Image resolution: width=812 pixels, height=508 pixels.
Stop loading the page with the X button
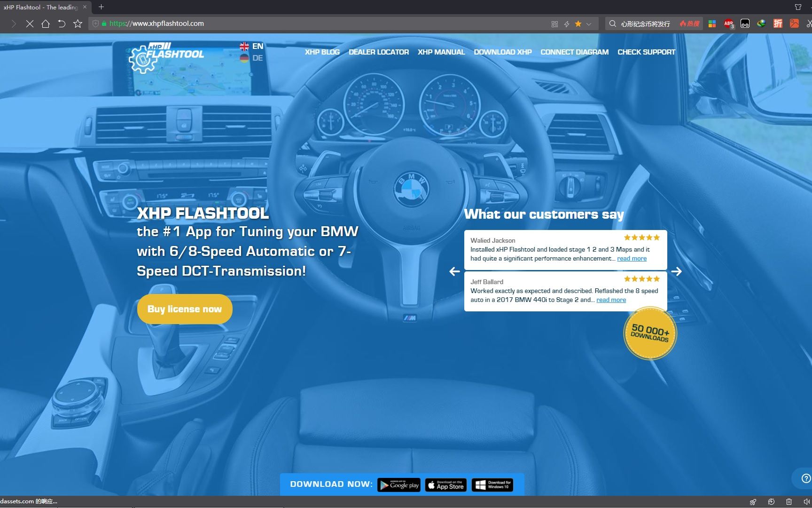click(x=30, y=24)
